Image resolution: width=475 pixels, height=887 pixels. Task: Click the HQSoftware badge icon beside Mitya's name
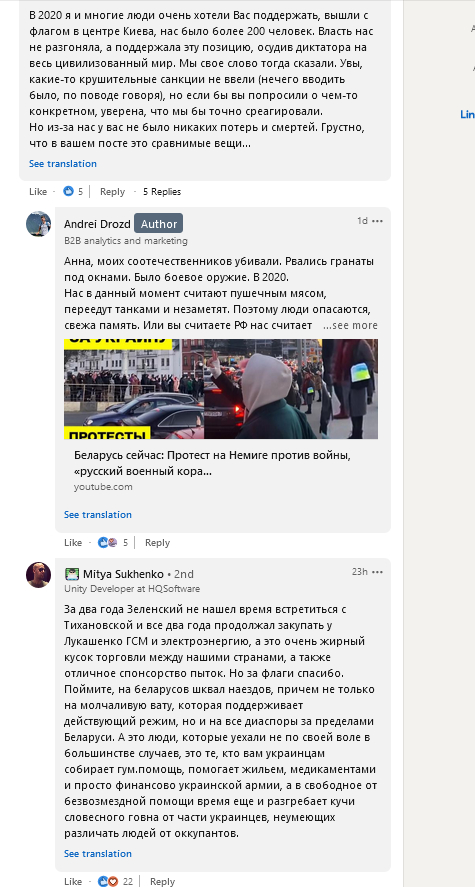(71, 574)
